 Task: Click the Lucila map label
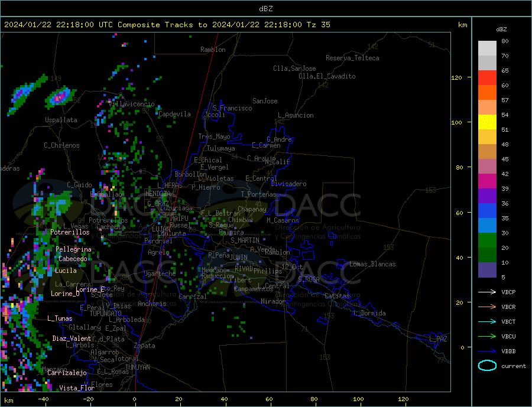coord(66,271)
